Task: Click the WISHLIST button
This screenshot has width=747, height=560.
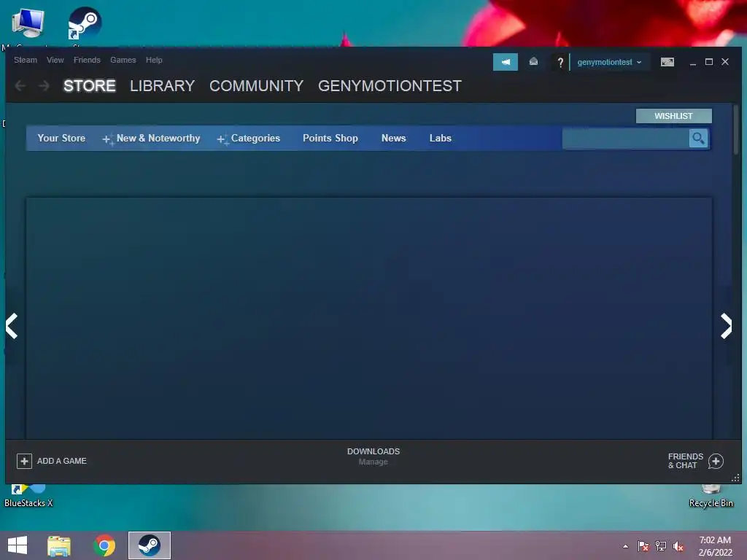Action: tap(673, 116)
